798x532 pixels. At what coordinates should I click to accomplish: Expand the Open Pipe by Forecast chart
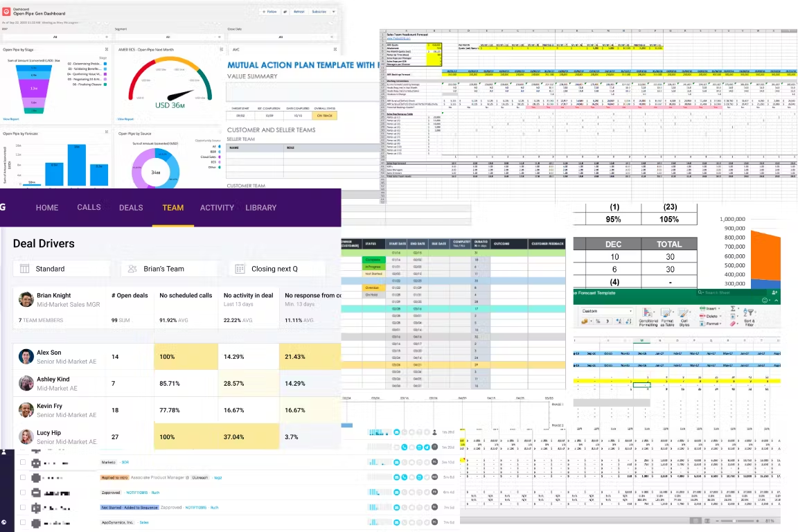(x=107, y=132)
